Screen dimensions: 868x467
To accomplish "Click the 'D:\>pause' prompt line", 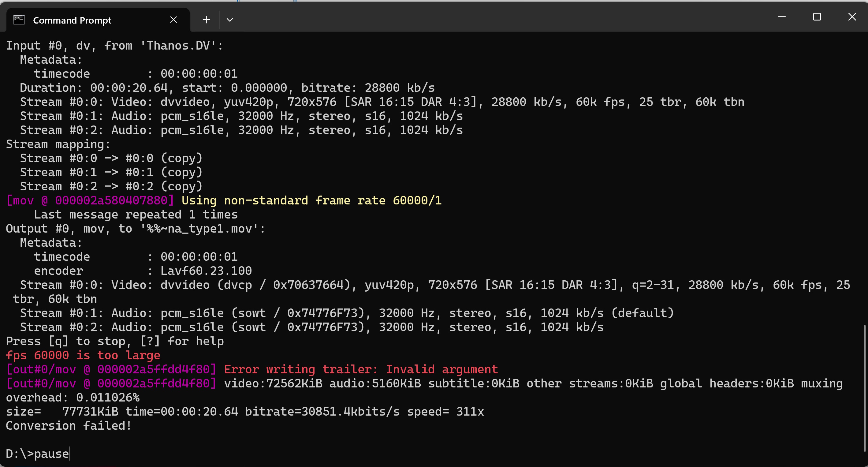I will tap(37, 454).
